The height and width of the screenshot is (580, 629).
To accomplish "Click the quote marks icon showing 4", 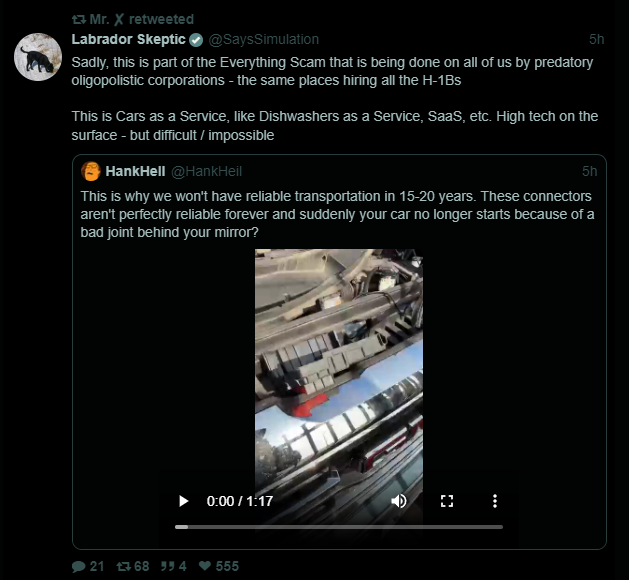I will (168, 566).
